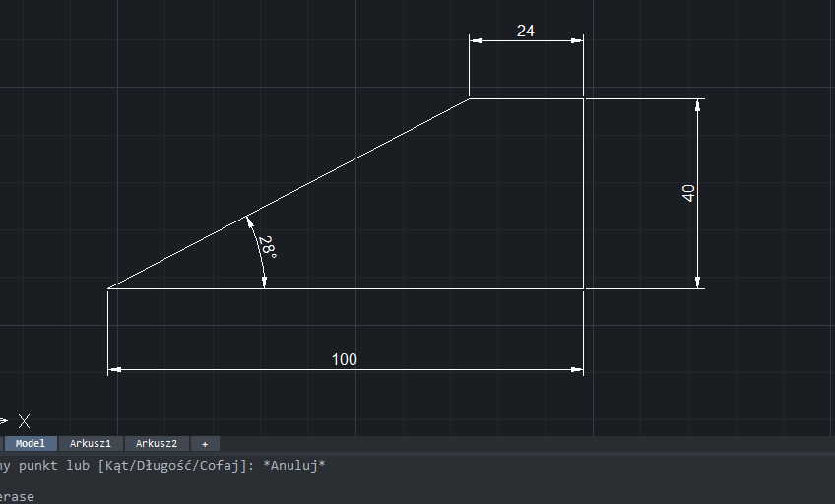The image size is (835, 504).
Task: Switch to the Model tab
Action: 31,443
